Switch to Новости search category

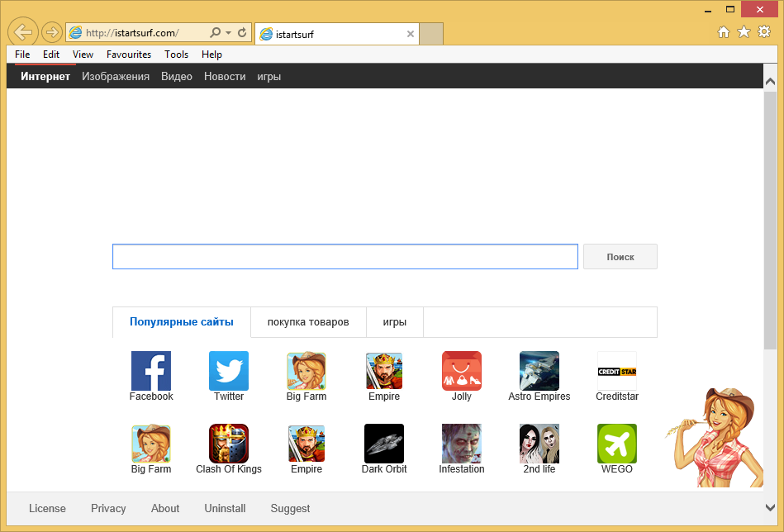click(225, 77)
